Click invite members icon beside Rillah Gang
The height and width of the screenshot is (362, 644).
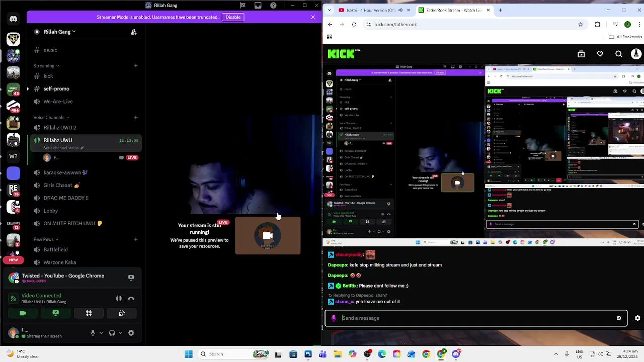click(133, 32)
